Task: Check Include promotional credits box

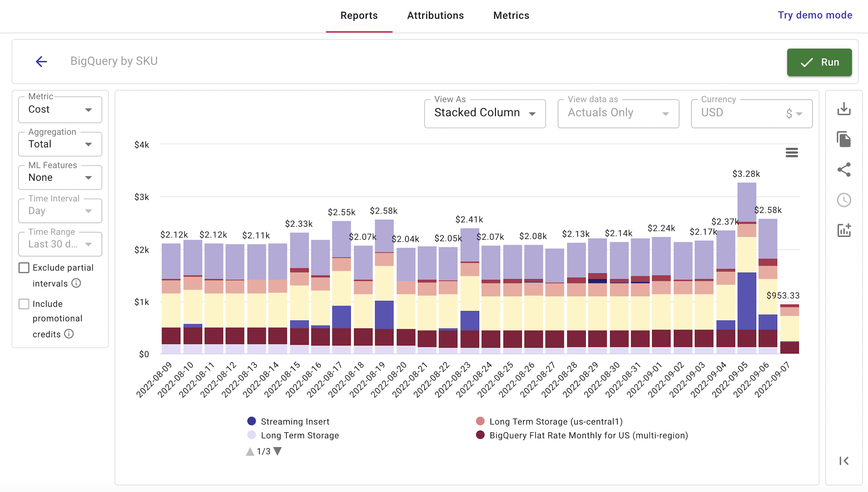Action: 24,304
